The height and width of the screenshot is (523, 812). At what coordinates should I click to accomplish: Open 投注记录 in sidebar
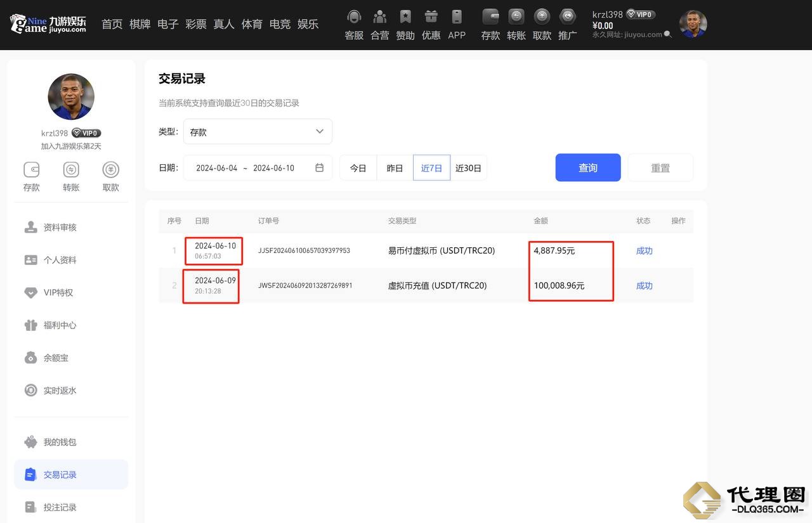coord(71,507)
